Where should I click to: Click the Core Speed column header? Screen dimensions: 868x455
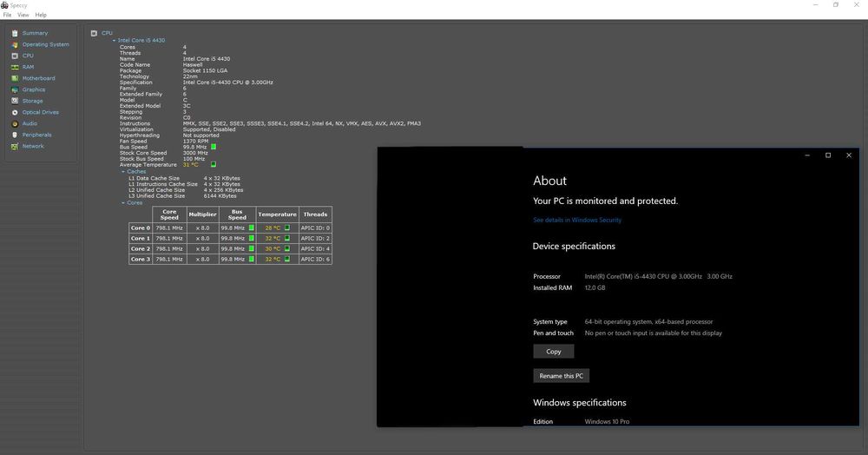pyautogui.click(x=169, y=214)
